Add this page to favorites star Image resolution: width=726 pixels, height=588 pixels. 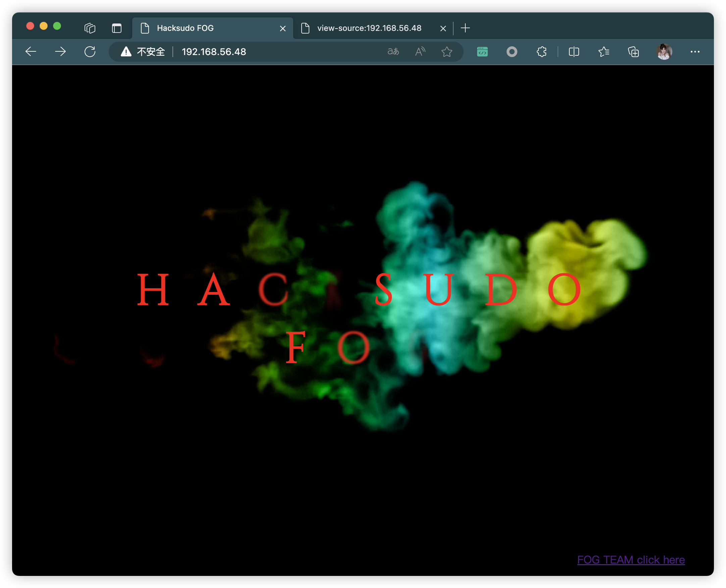pyautogui.click(x=447, y=51)
